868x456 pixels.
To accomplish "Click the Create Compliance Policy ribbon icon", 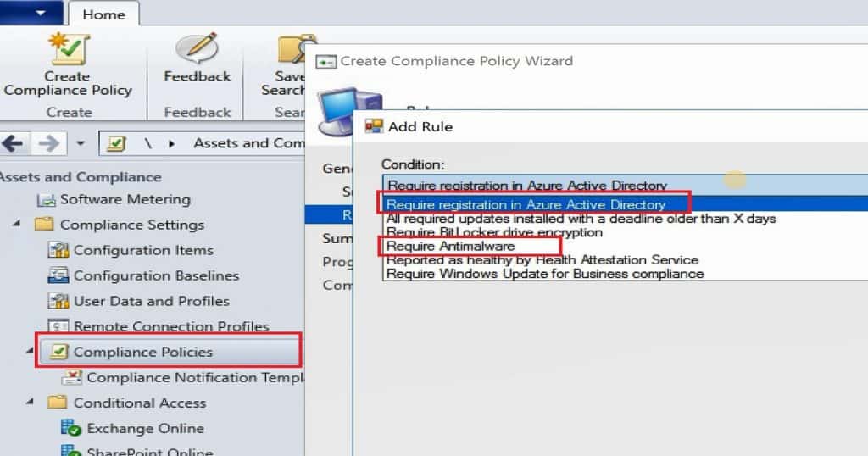I will pos(69,48).
